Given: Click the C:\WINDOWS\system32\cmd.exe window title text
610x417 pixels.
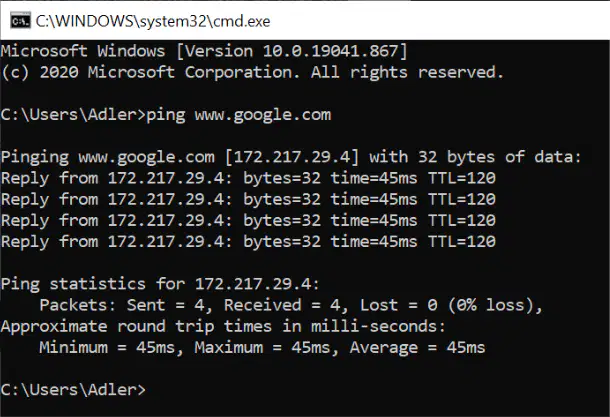Looking at the screenshot, I should pos(153,21).
